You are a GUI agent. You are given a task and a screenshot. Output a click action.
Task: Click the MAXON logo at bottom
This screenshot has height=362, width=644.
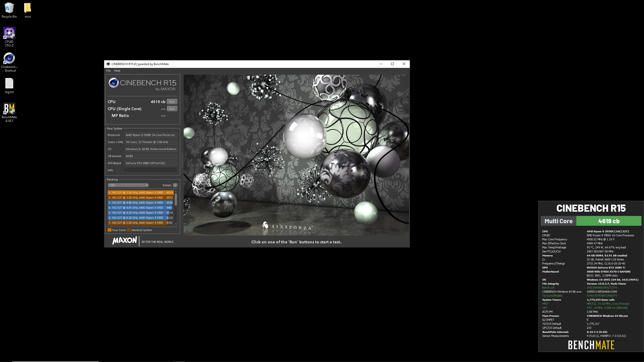125,241
